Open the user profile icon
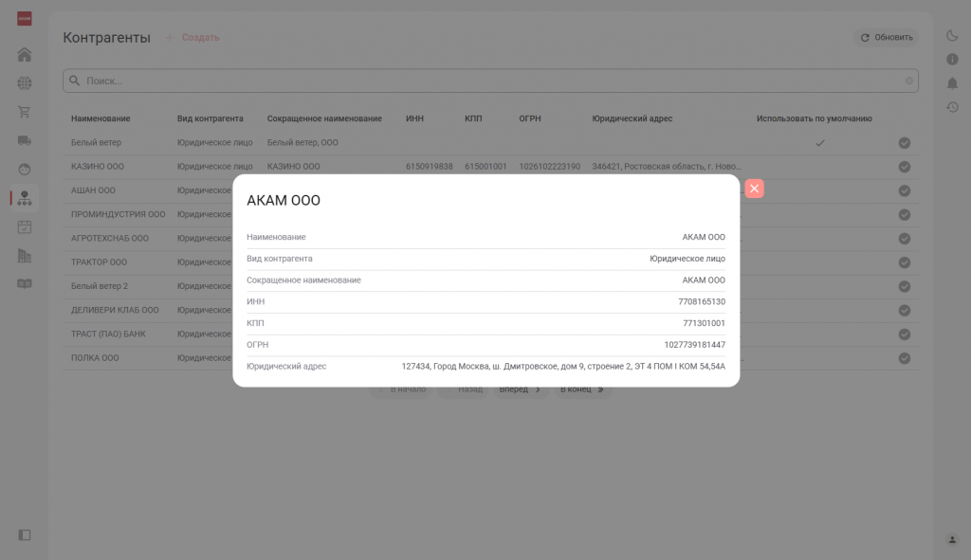Viewport: 971px width, 560px height. click(952, 539)
